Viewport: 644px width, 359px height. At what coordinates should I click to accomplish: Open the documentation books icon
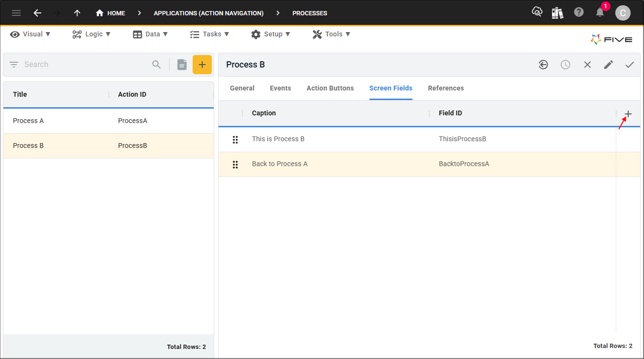(557, 13)
